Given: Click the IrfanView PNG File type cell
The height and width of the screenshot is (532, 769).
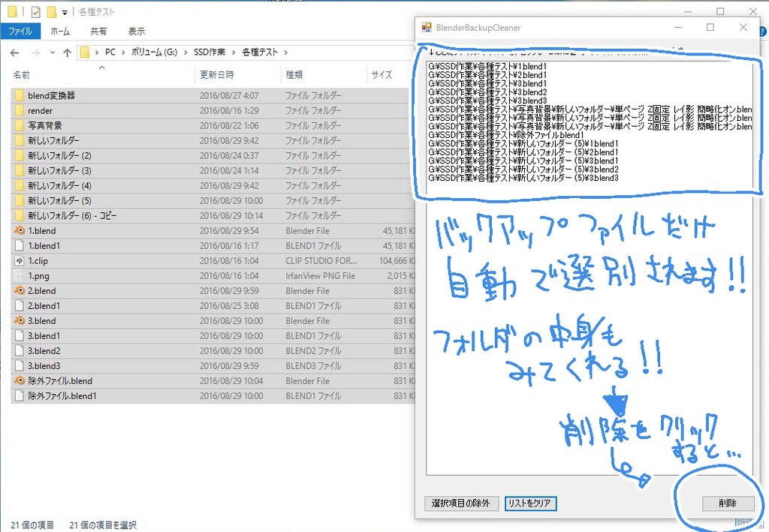Looking at the screenshot, I should (x=320, y=276).
